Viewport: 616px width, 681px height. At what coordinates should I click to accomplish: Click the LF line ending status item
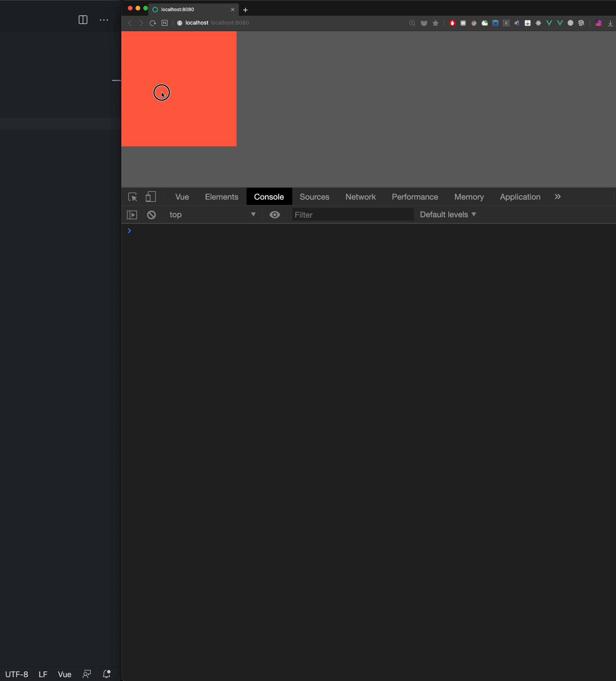(43, 674)
